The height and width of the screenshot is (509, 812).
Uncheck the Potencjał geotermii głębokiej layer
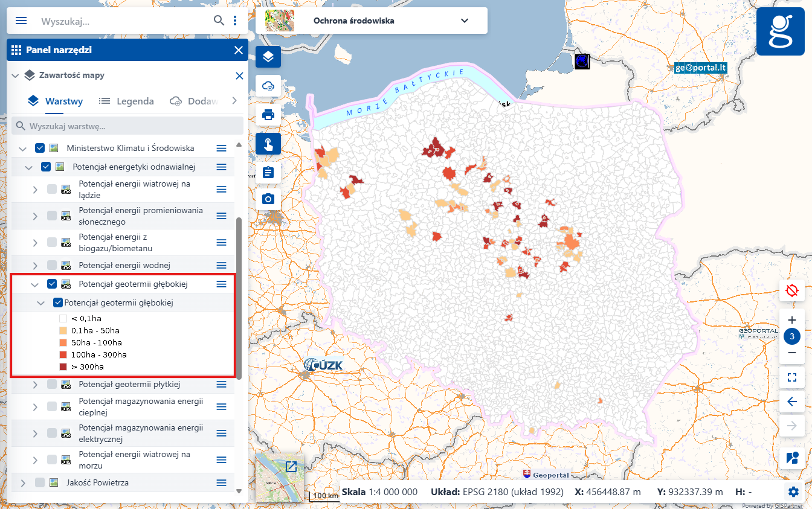[52, 283]
